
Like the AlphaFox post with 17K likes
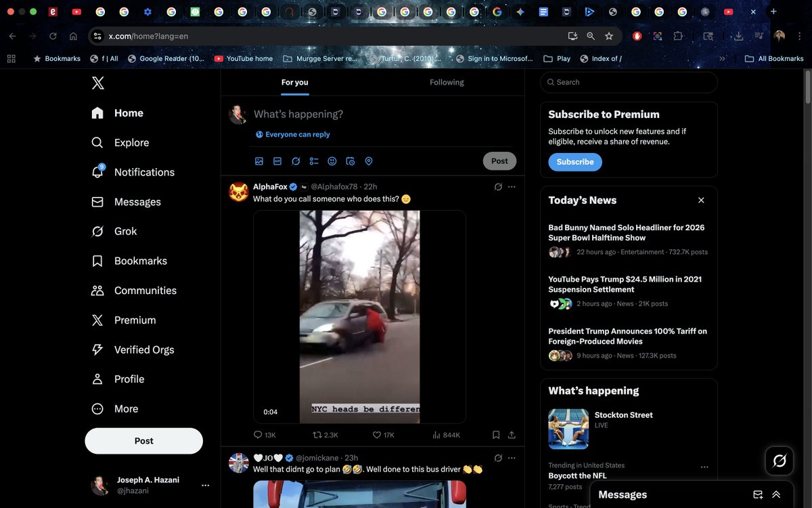384,435
